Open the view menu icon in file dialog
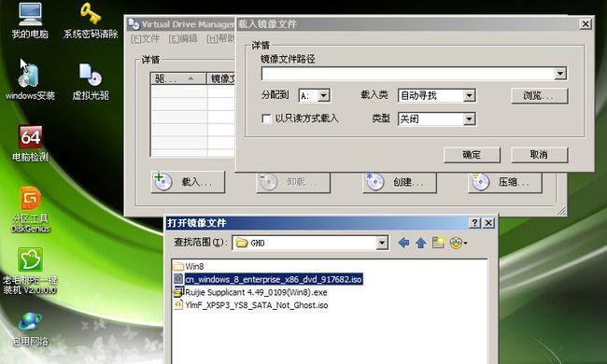607x364 pixels. point(459,243)
